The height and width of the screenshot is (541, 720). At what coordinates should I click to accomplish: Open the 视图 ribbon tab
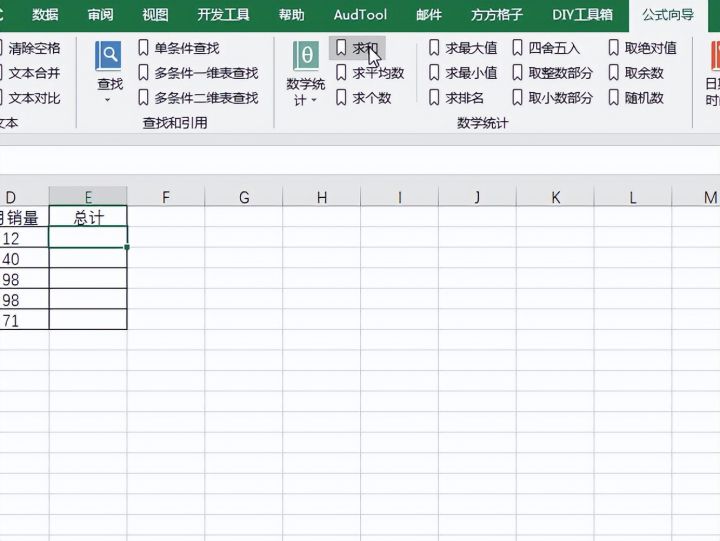pos(155,15)
